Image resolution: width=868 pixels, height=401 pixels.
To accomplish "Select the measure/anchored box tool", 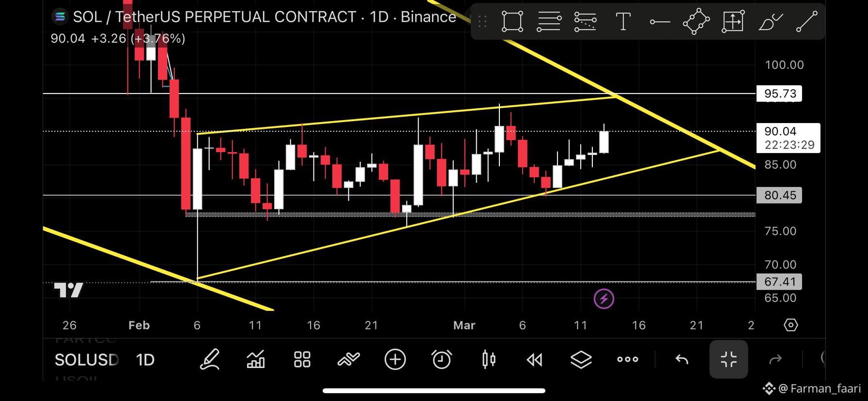I will pyautogui.click(x=733, y=21).
